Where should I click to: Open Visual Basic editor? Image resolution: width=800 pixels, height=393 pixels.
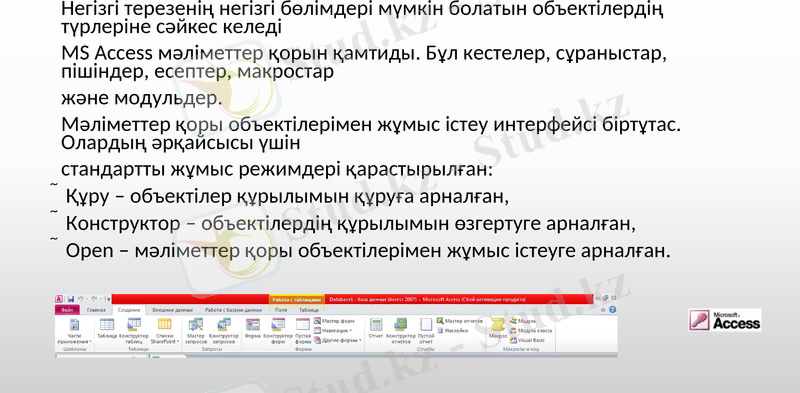tap(528, 340)
